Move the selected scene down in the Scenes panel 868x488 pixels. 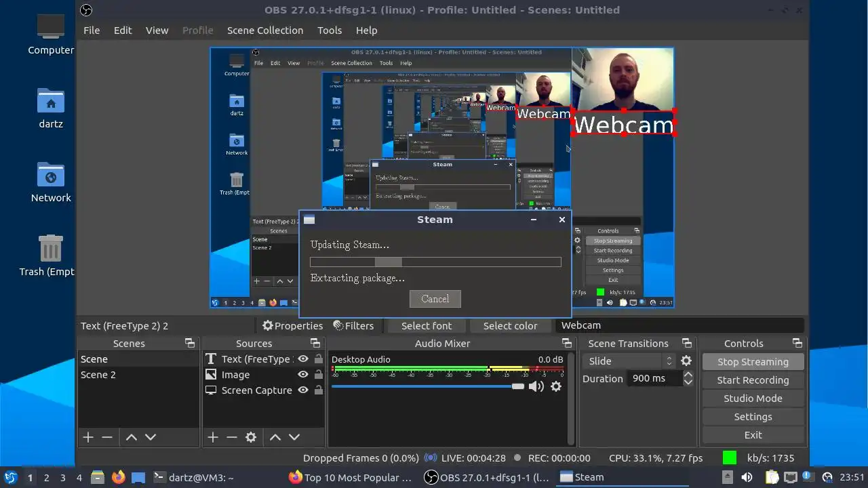pyautogui.click(x=151, y=437)
